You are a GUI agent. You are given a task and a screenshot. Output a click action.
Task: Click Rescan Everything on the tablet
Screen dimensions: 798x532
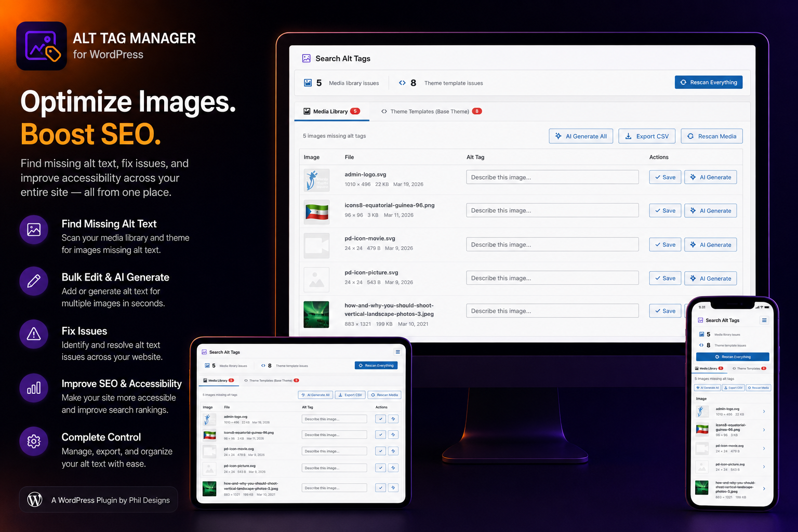tap(377, 365)
